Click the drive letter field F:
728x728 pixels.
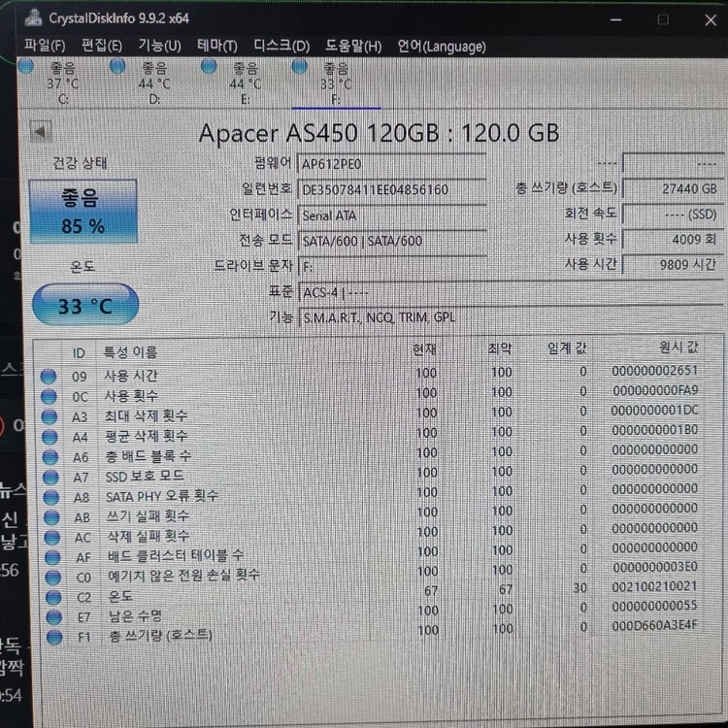pyautogui.click(x=391, y=267)
